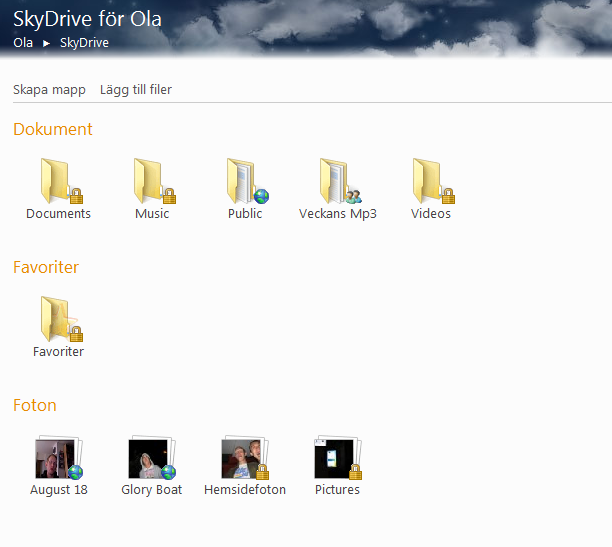
Task: Open the Glory Boat photo album thumbnail
Action: pos(152,458)
